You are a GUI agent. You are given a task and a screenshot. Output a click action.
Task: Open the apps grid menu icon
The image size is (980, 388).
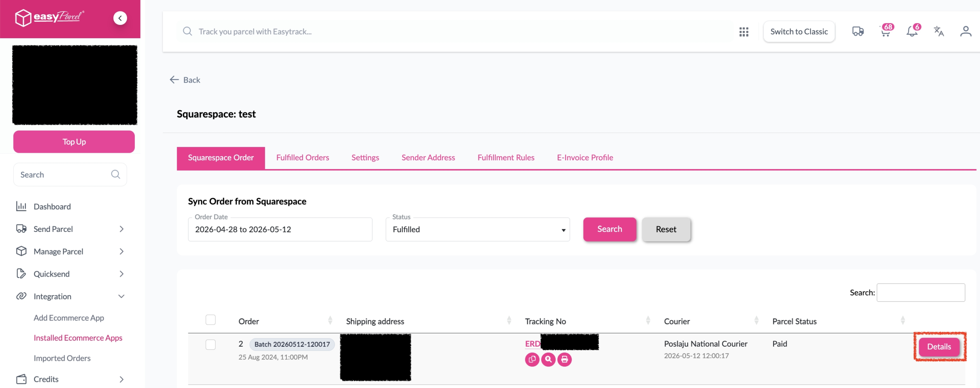[x=743, y=32]
